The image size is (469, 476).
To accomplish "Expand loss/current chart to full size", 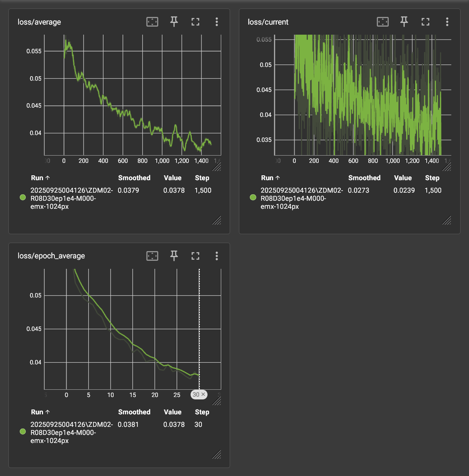I will point(425,22).
